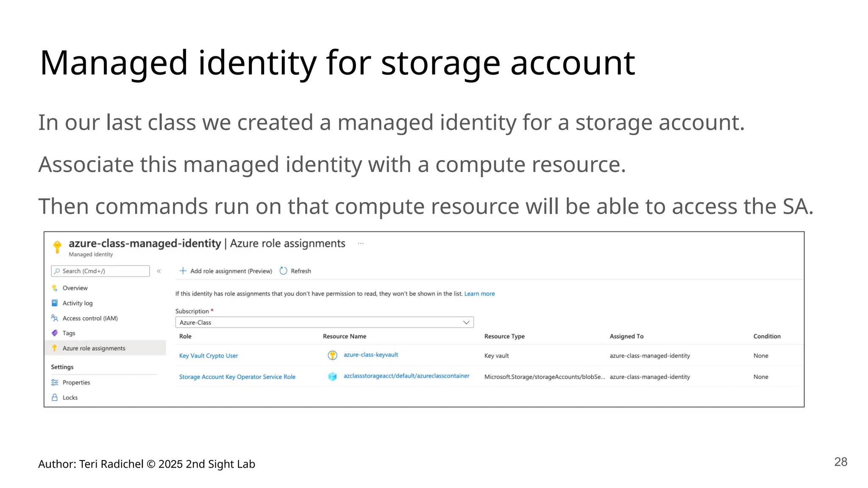
Task: Click the Tags purple tag icon
Action: point(55,333)
